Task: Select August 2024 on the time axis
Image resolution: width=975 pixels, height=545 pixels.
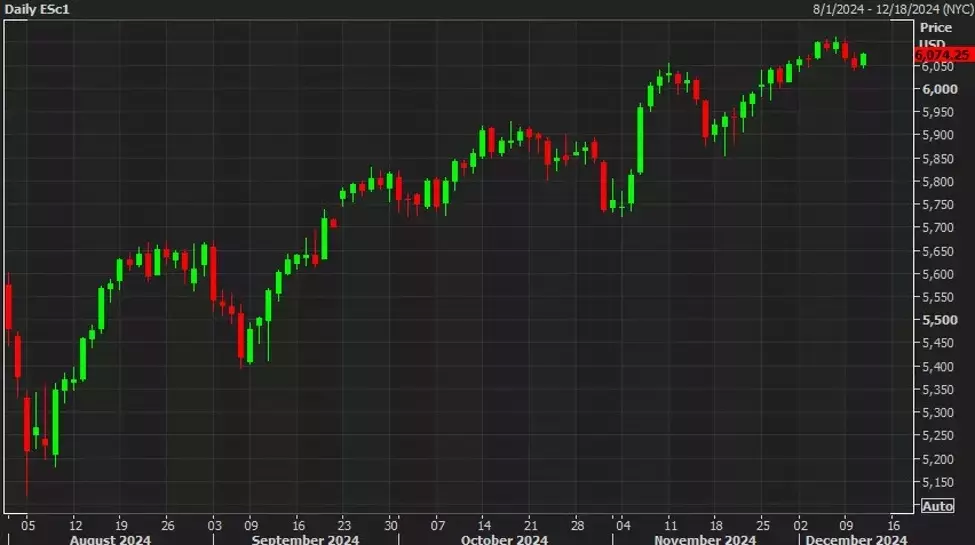Action: point(110,539)
